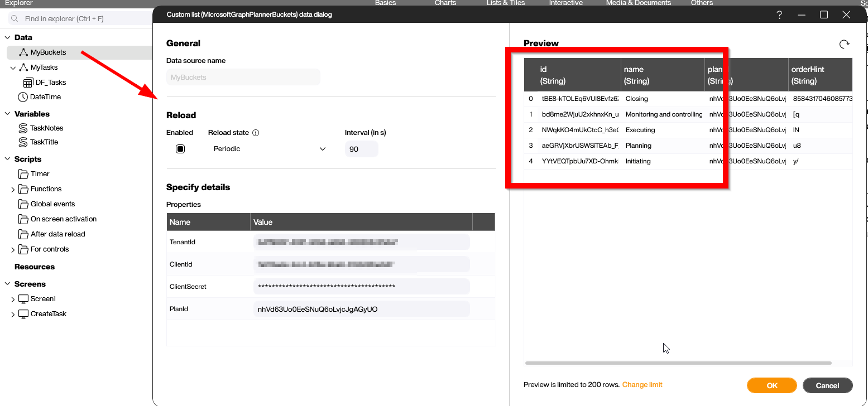This screenshot has width=868, height=406.
Task: Click the Functions folder icon
Action: coord(23,189)
